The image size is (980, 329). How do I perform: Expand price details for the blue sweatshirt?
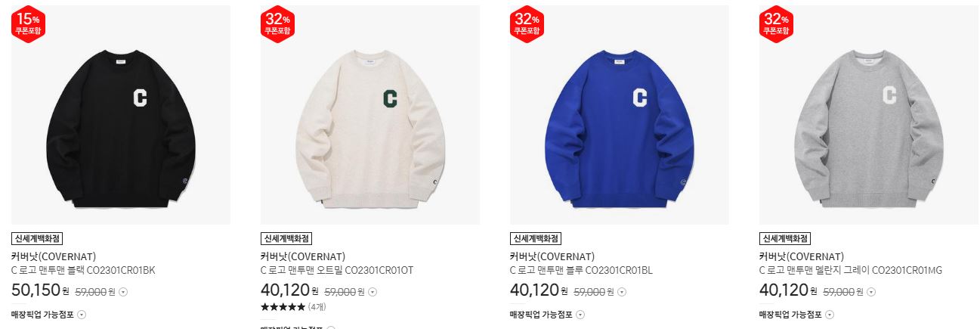[622, 292]
